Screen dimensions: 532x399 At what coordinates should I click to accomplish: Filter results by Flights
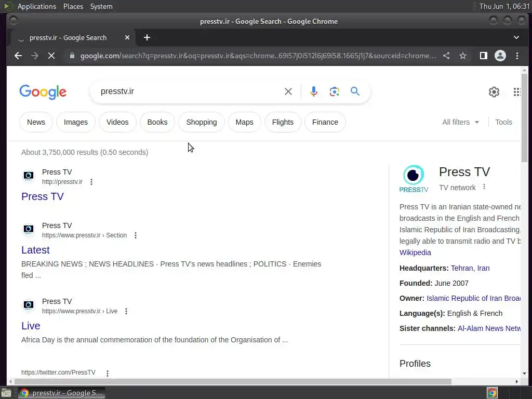pyautogui.click(x=283, y=122)
